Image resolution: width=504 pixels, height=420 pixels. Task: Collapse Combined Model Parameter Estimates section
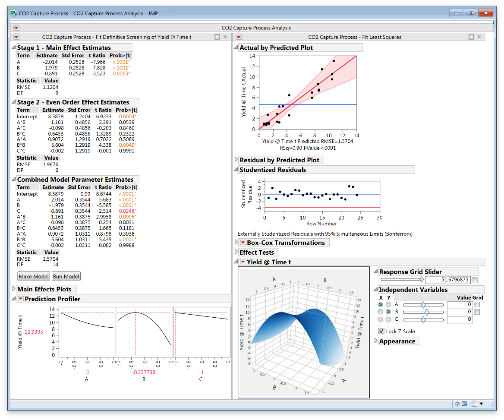[x=13, y=179]
